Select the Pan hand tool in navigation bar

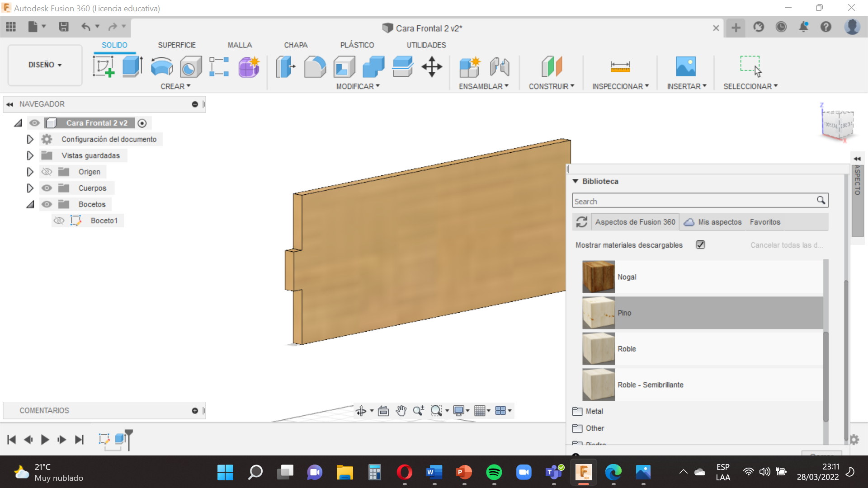pos(401,410)
